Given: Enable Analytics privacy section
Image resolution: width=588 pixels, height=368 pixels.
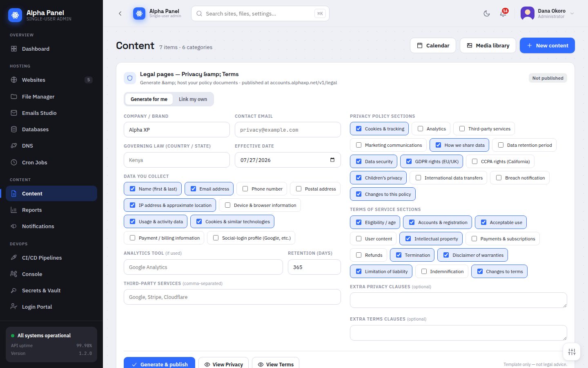Looking at the screenshot, I should click(x=420, y=129).
